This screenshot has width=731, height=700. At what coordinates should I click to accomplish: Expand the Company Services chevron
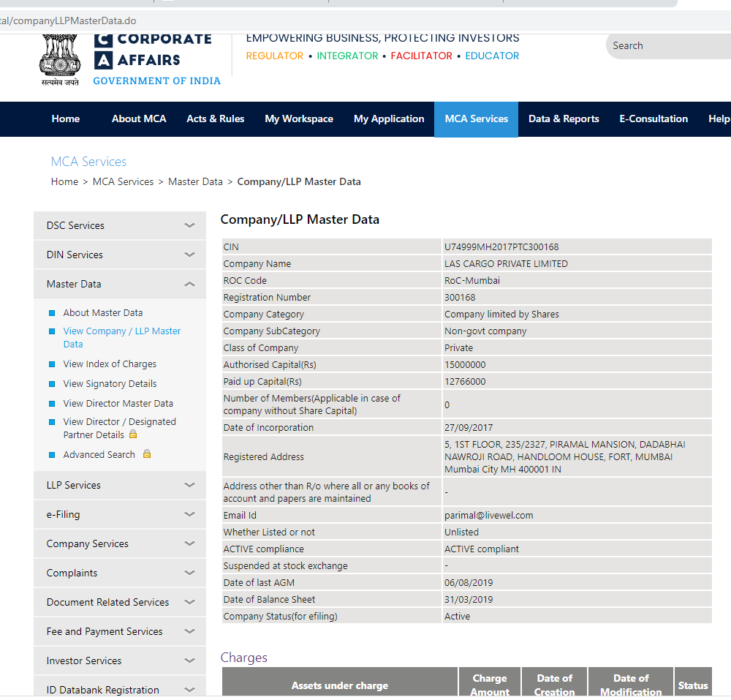(x=189, y=543)
